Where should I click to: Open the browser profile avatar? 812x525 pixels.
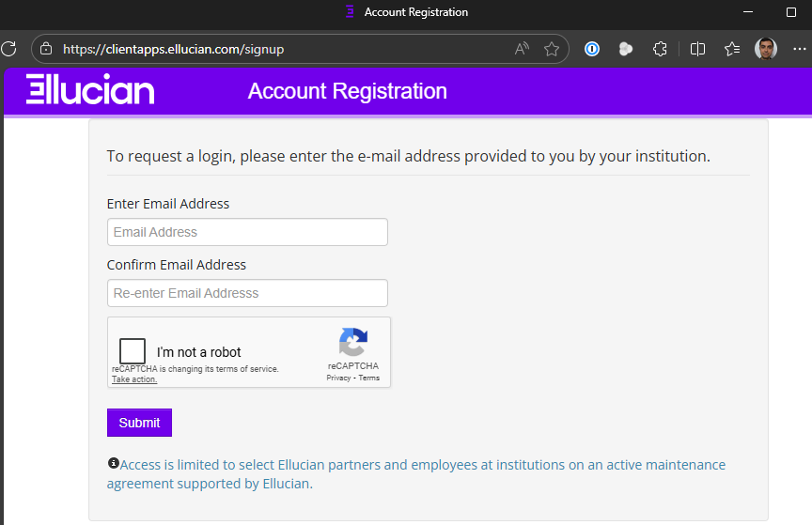(766, 49)
